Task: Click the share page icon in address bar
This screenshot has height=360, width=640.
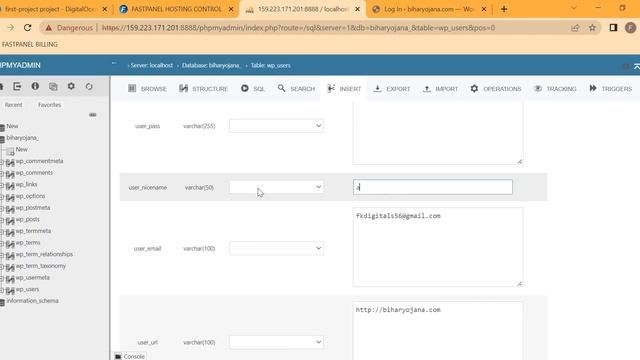Action: pos(575,28)
